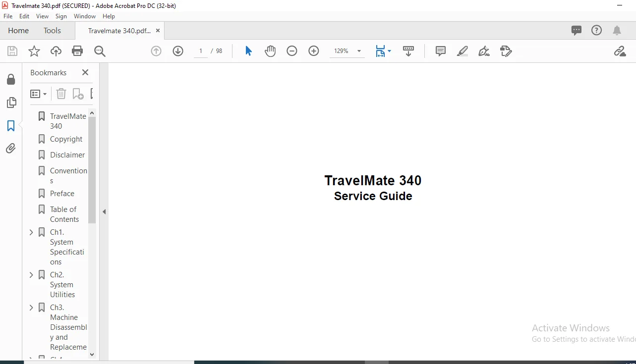Open bookmarks options dropdown
Viewport: 636px width, 364px height.
(39, 94)
